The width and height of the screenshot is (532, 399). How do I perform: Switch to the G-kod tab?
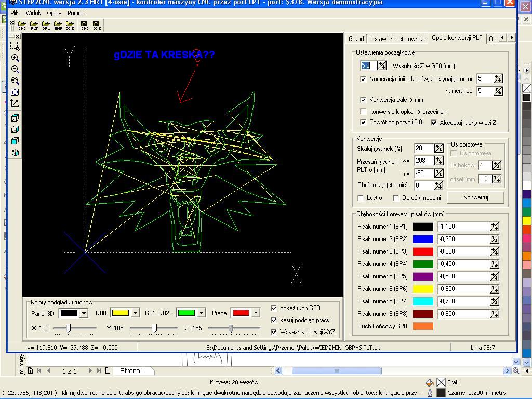click(x=356, y=38)
